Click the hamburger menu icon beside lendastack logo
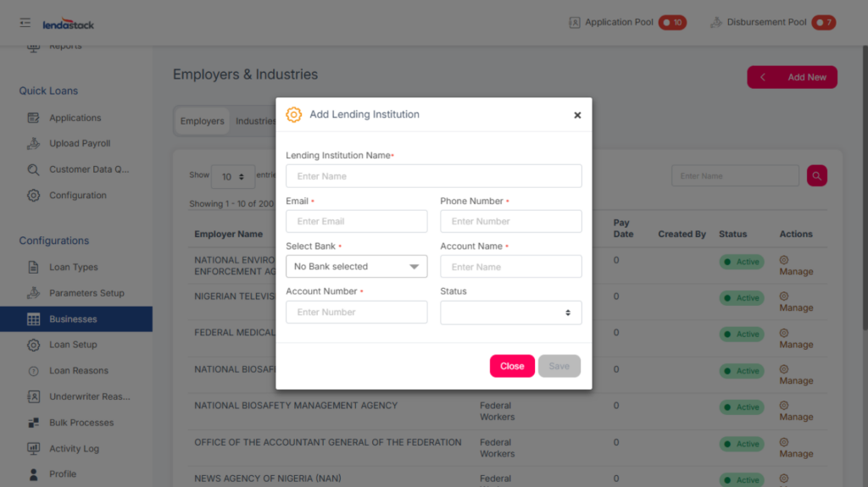868x487 pixels. 25,23
